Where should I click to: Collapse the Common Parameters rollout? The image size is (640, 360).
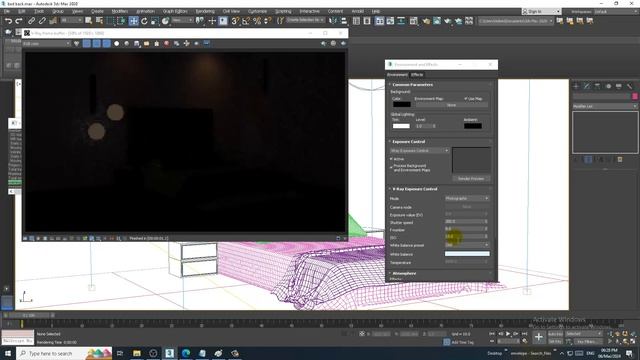[412, 84]
